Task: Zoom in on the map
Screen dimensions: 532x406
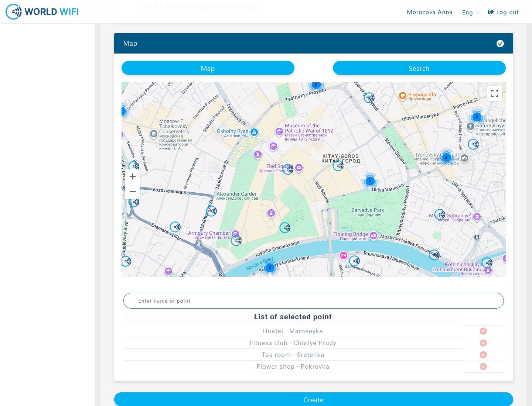Action: [133, 176]
